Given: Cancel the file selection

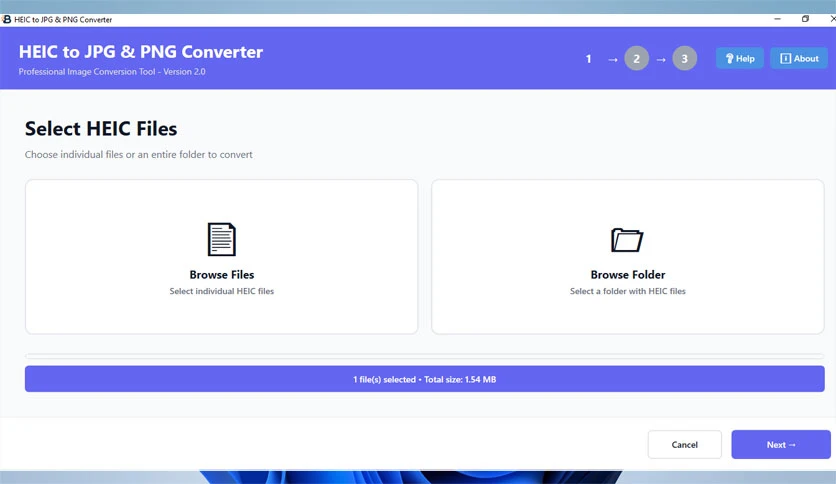Looking at the screenshot, I should (685, 445).
